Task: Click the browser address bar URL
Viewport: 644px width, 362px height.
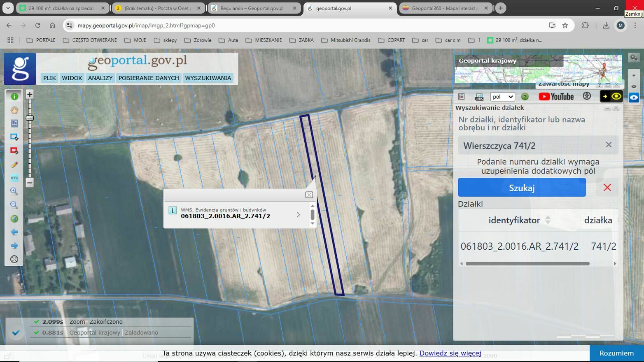Action: [146, 26]
